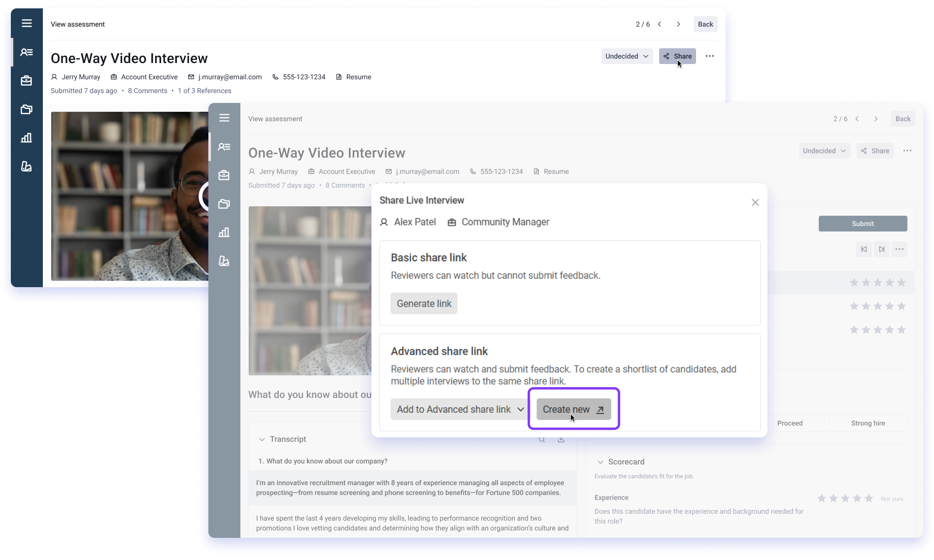Open folders icon in back window sidebar
Viewport: 934px width, 560px height.
point(27,109)
